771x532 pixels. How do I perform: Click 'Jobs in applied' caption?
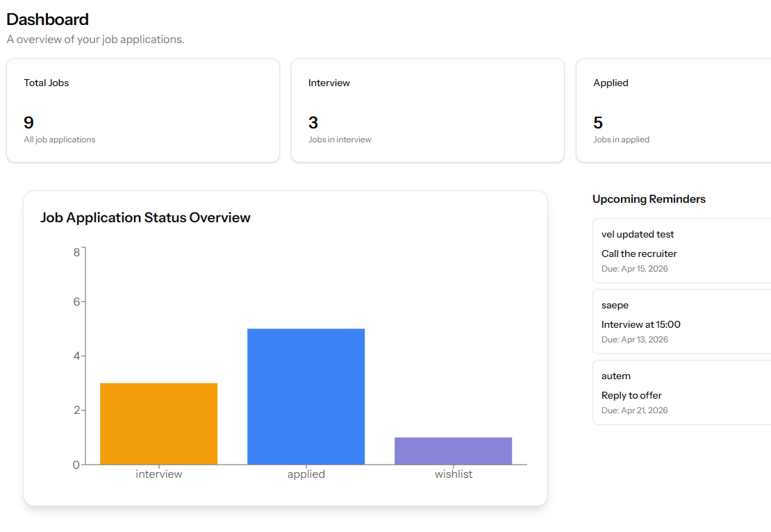621,140
